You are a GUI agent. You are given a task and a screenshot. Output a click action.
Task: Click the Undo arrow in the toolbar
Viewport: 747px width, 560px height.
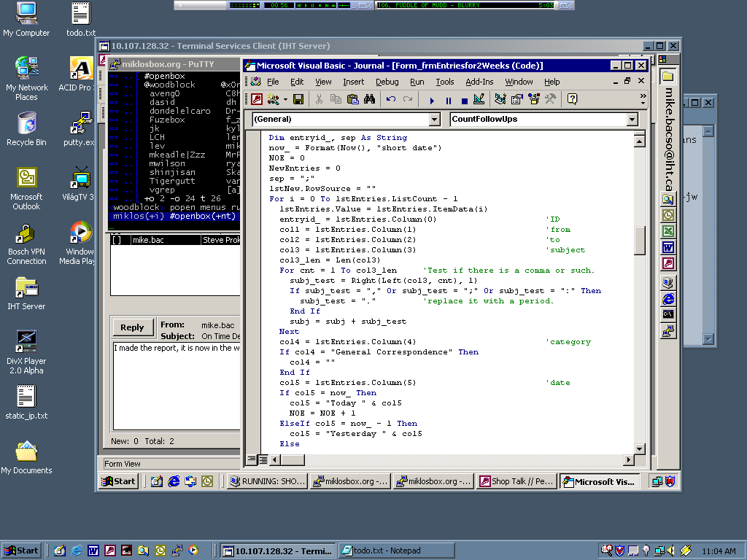click(x=391, y=99)
